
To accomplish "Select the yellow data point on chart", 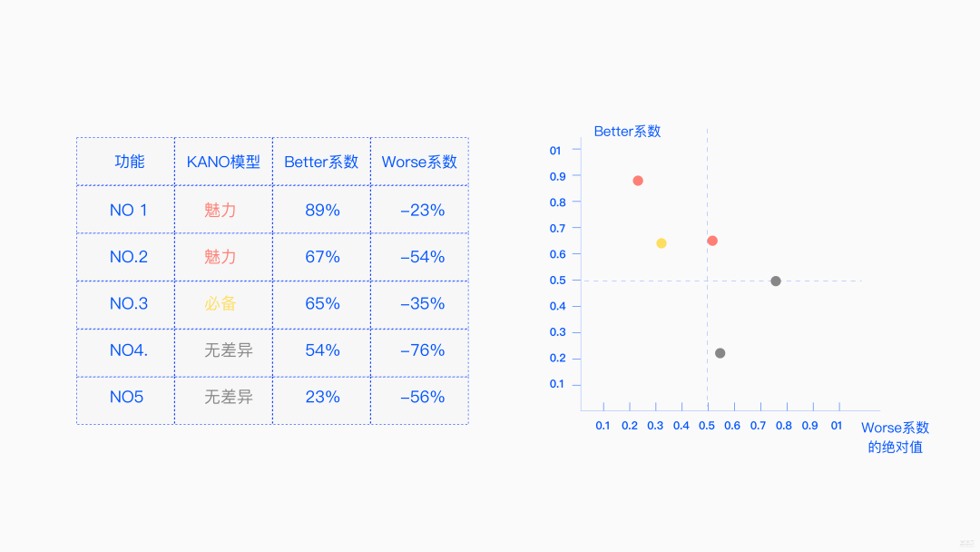I will point(661,243).
